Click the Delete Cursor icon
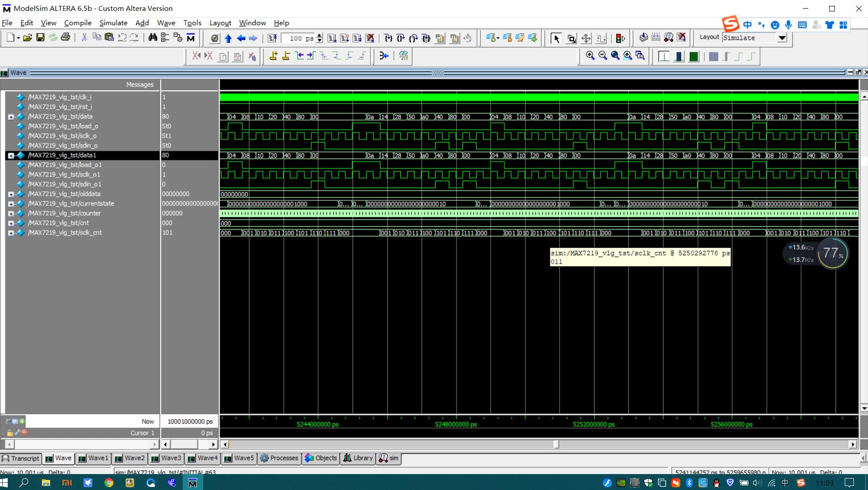Image resolution: width=868 pixels, height=490 pixels. point(286,56)
